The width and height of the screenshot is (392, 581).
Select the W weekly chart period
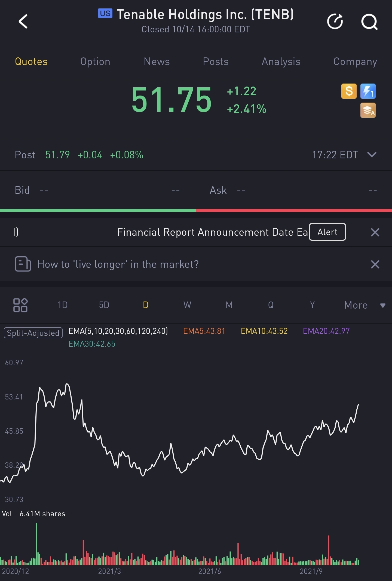tap(187, 305)
